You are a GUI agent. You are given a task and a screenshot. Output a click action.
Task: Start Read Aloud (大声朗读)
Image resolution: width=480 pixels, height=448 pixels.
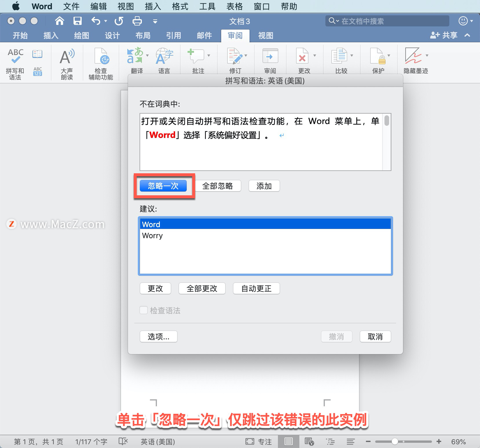[x=67, y=63]
